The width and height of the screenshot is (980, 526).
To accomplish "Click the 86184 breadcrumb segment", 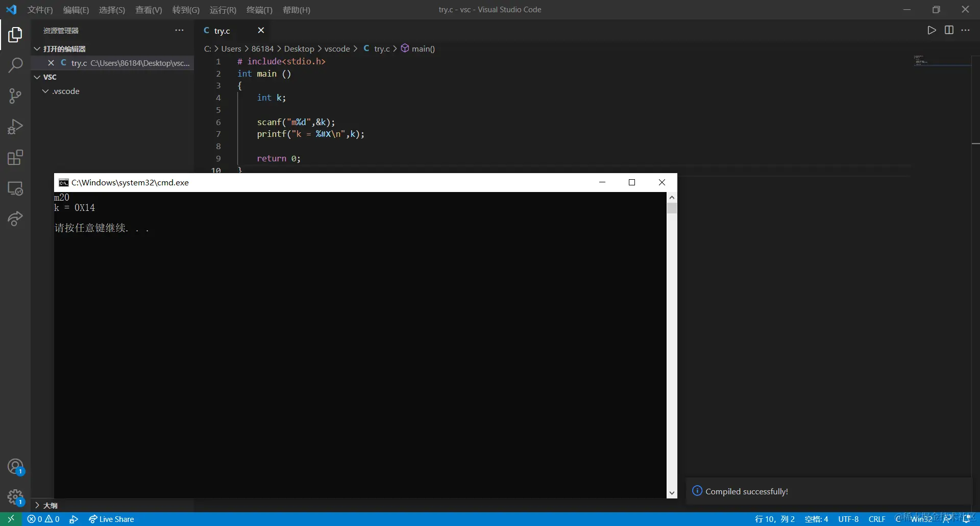I will [x=262, y=49].
